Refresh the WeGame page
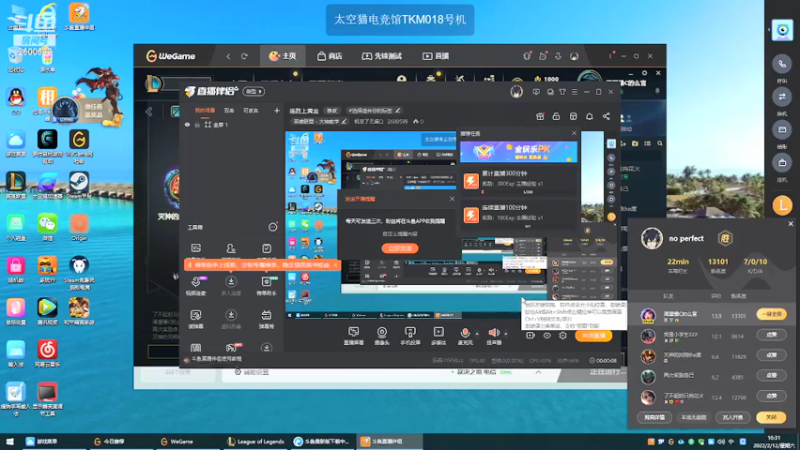This screenshot has width=800, height=450. 244,56
